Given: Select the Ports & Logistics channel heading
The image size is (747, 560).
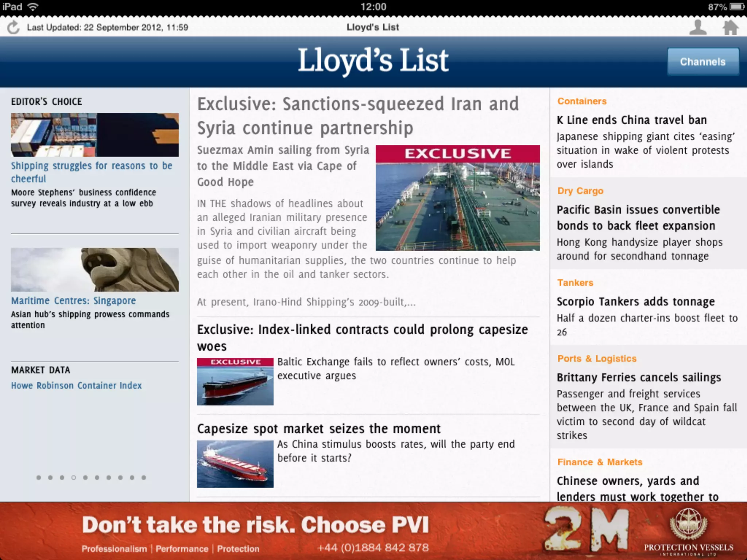Looking at the screenshot, I should [x=597, y=359].
